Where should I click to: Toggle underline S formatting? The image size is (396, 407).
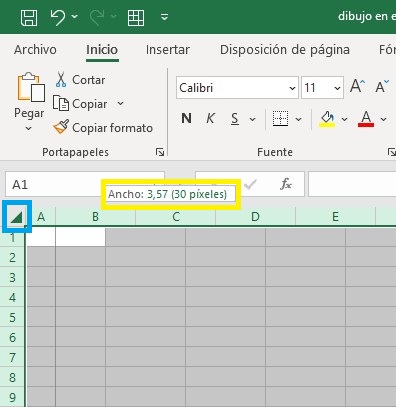tap(235, 118)
